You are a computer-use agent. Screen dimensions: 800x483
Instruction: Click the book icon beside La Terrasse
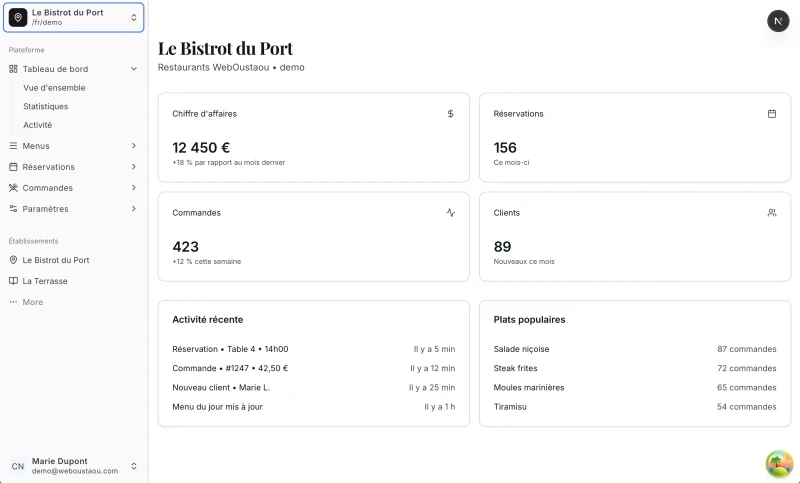pyautogui.click(x=13, y=281)
